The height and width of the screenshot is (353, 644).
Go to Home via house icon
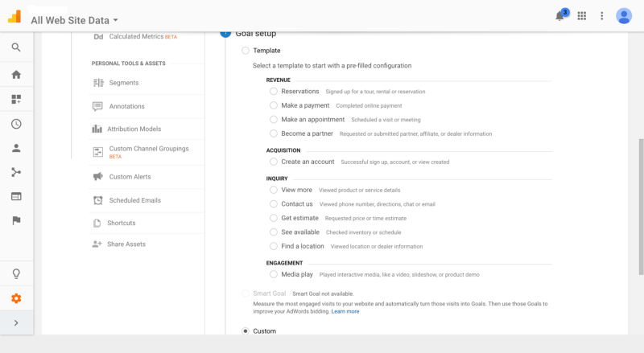point(16,75)
